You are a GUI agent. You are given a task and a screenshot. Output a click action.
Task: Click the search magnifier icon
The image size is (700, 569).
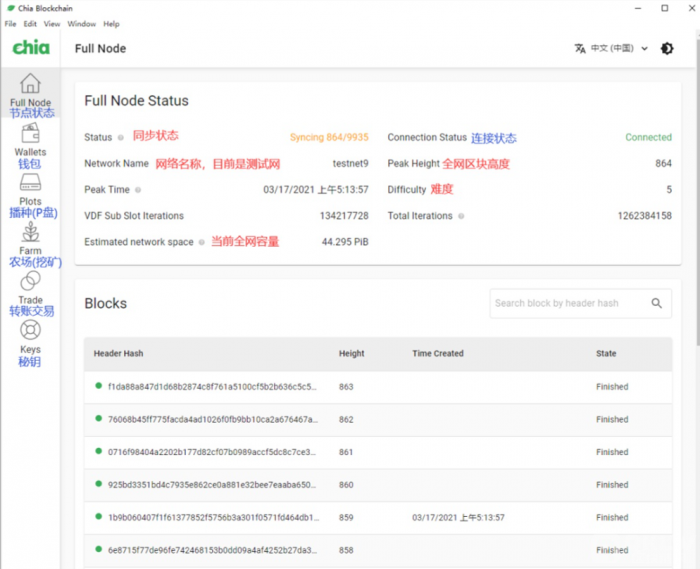coord(656,303)
